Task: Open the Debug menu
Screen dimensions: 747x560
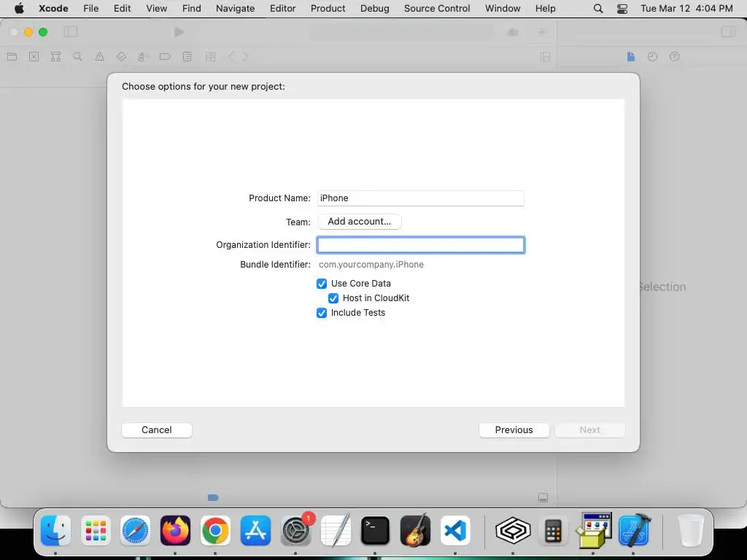Action: pyautogui.click(x=374, y=9)
